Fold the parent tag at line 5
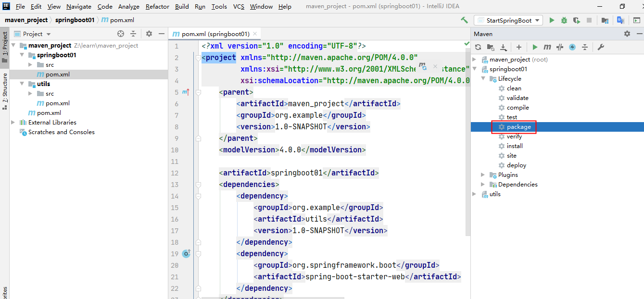The image size is (644, 299). [198, 92]
